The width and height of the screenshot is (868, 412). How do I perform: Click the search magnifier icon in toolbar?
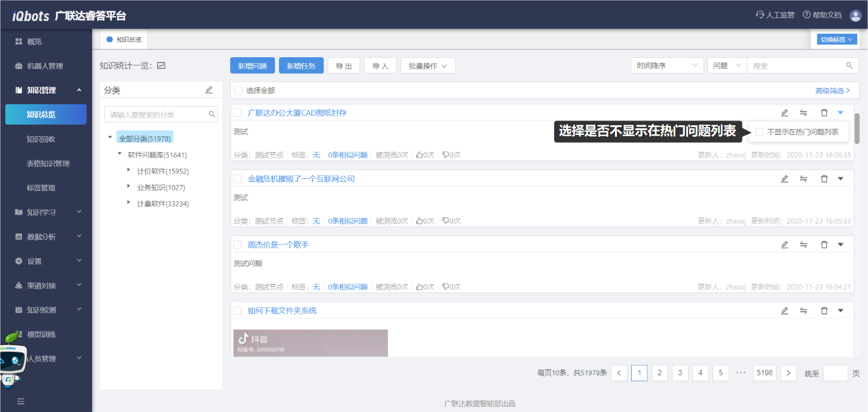849,66
